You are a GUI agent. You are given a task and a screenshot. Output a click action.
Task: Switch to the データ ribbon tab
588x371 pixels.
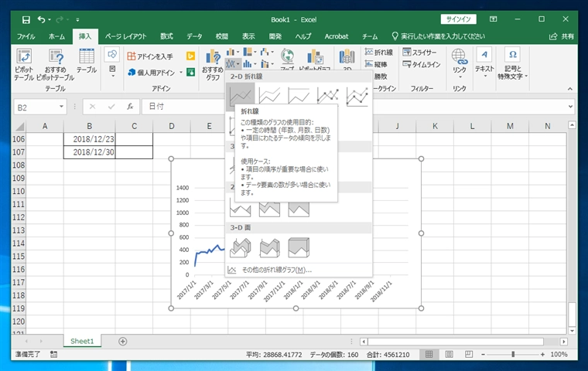click(x=194, y=36)
